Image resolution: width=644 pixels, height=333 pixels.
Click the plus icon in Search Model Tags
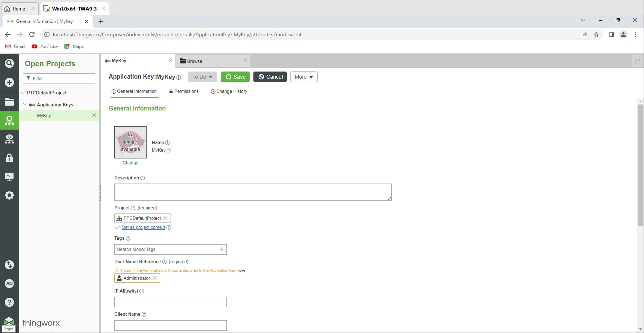(222, 249)
